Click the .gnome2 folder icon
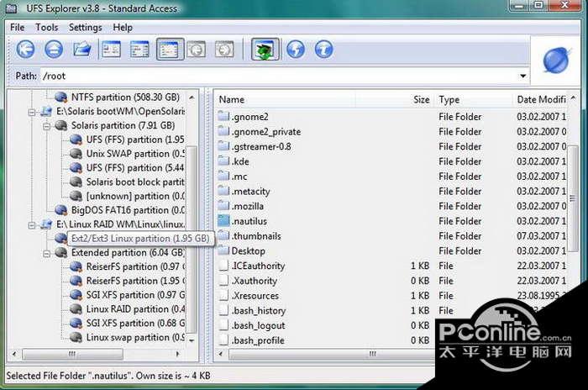This screenshot has width=588, height=390. 223,116
